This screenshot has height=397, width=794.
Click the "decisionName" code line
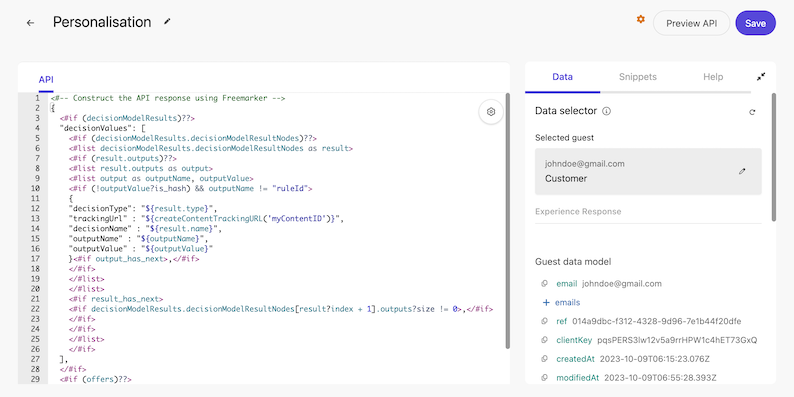[x=145, y=228]
